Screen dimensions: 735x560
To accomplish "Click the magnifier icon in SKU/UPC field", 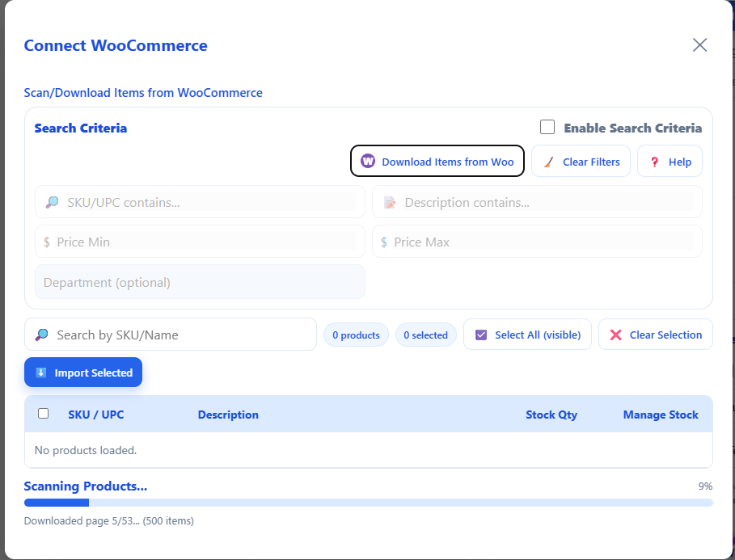I will 51,202.
